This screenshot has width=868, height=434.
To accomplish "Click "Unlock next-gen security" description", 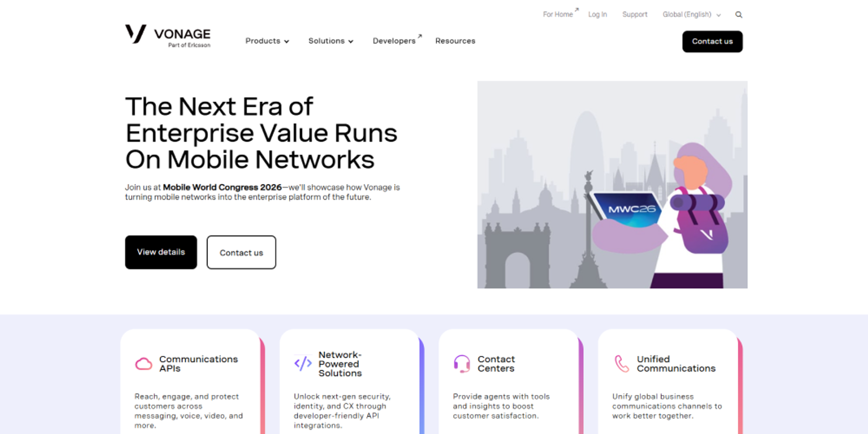I will click(342, 411).
